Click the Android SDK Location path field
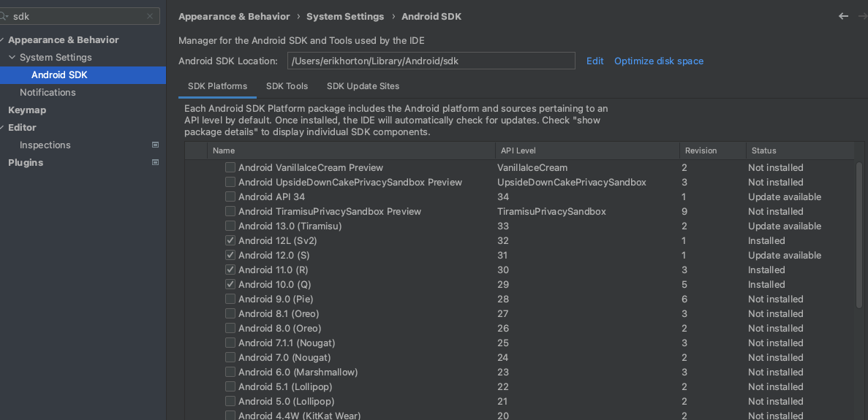 coord(431,61)
